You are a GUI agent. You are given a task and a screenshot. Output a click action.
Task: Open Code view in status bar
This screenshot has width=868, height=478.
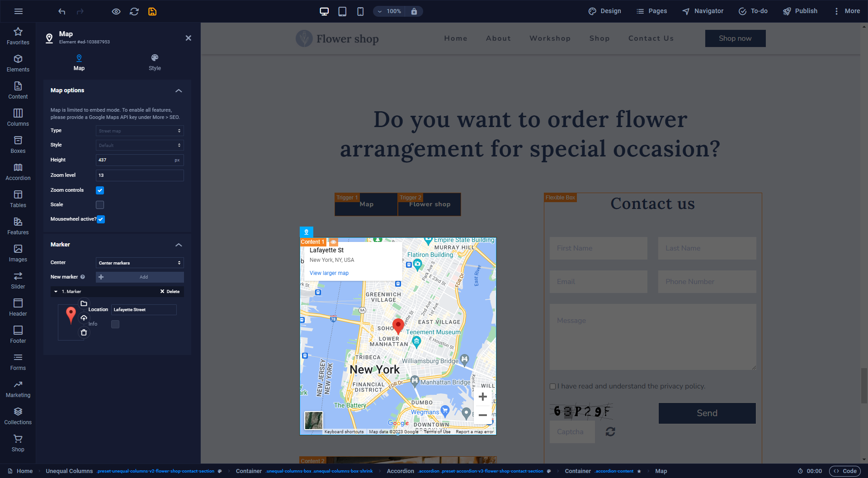[x=845, y=471]
